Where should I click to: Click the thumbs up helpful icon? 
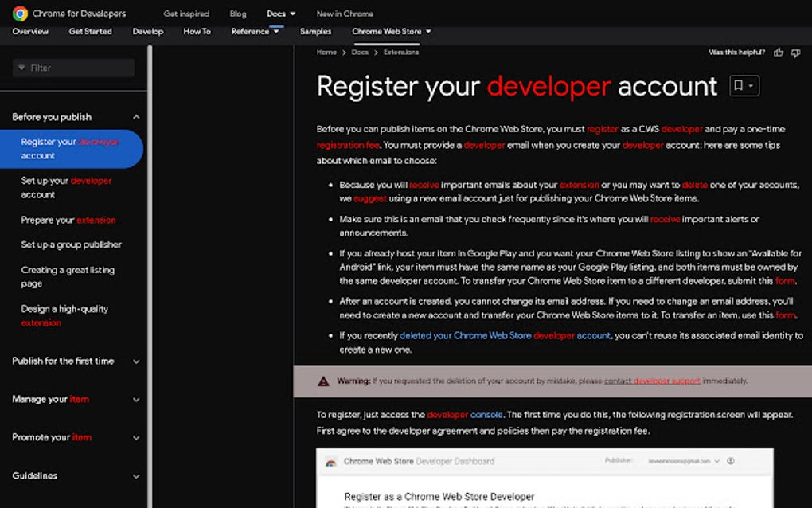[x=779, y=53]
